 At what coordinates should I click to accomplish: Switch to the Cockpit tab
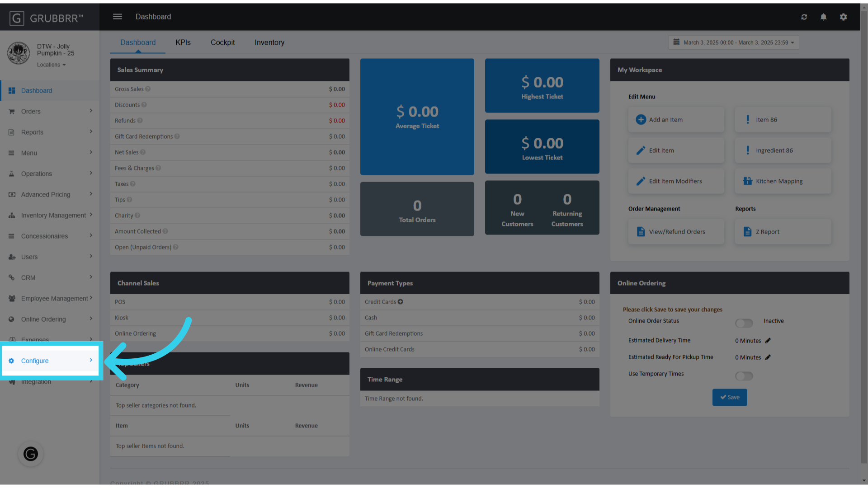tap(222, 42)
